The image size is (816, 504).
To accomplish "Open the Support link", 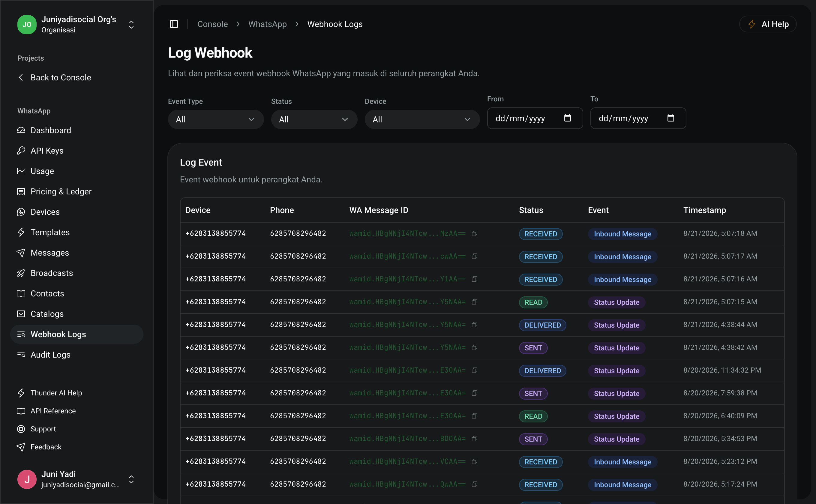I will [x=77, y=429].
